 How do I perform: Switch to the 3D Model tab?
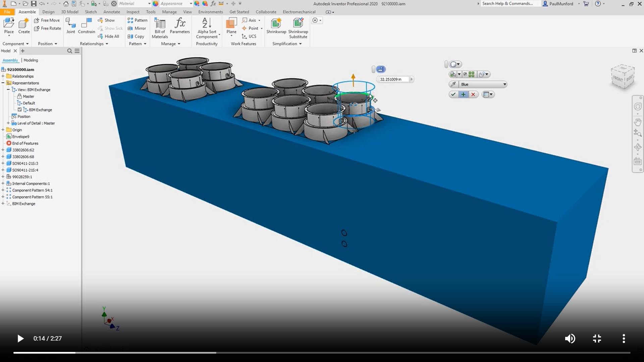[69, 12]
